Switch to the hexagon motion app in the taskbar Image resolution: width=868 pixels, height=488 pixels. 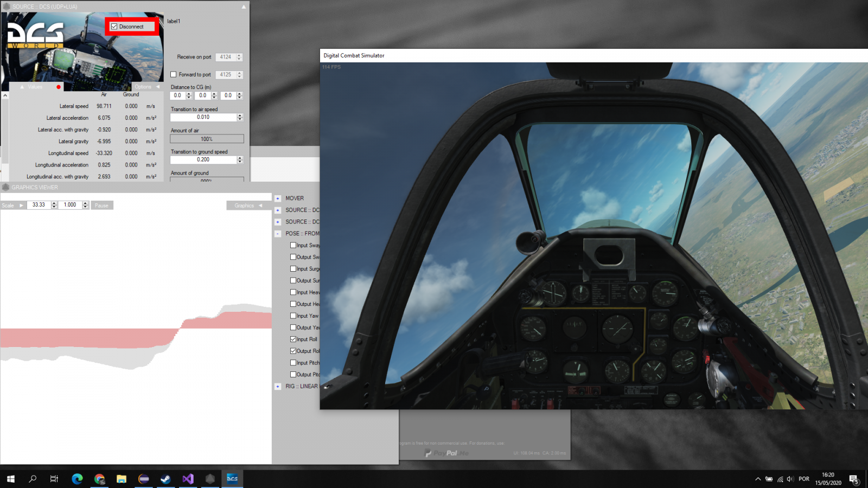coord(210,479)
